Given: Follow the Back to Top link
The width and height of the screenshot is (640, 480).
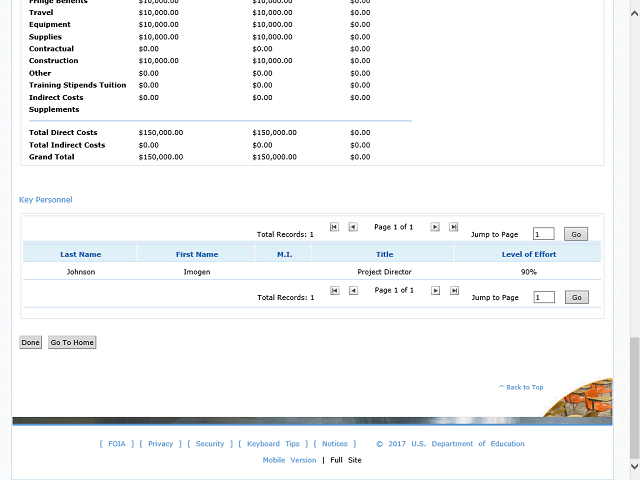Looking at the screenshot, I should tap(523, 387).
